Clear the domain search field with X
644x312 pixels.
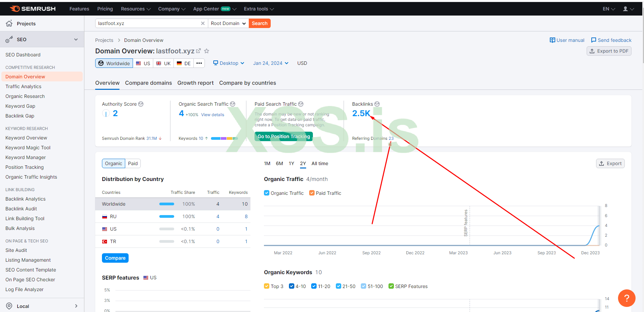(x=203, y=23)
